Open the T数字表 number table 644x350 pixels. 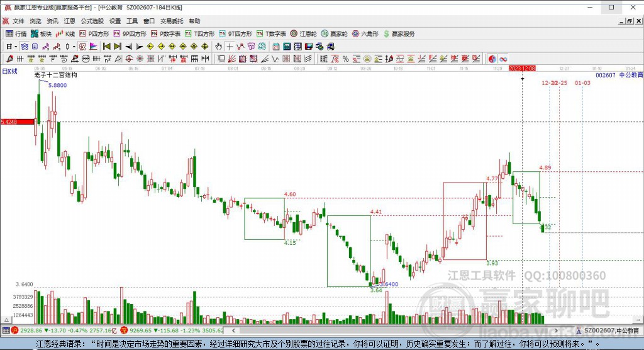[271, 34]
